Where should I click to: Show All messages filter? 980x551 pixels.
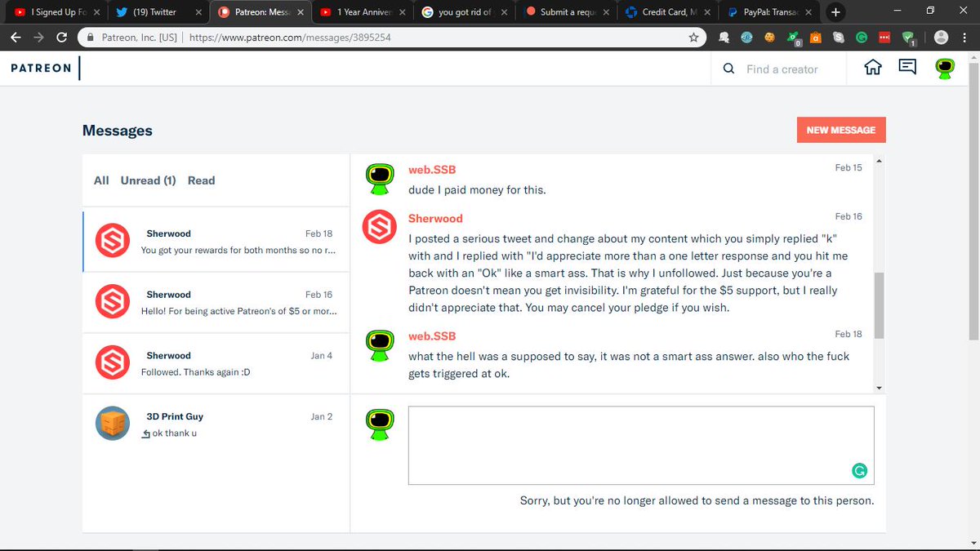coord(101,180)
